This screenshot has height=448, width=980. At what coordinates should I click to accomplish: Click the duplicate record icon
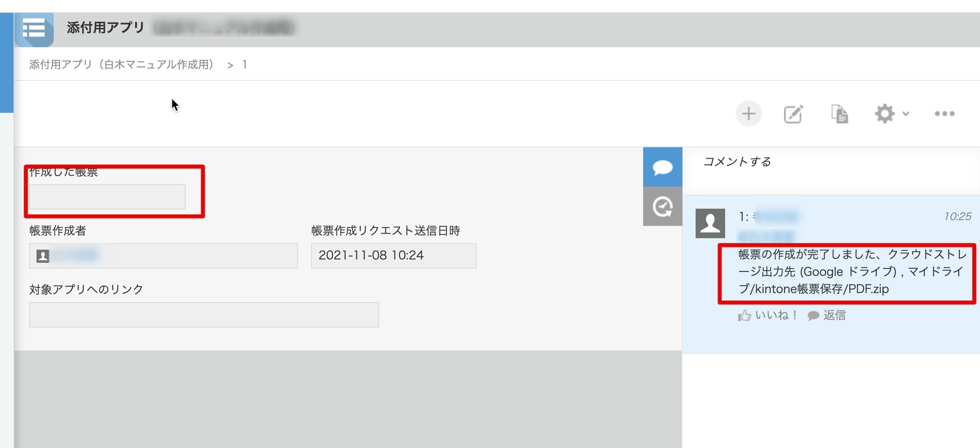[x=839, y=114]
